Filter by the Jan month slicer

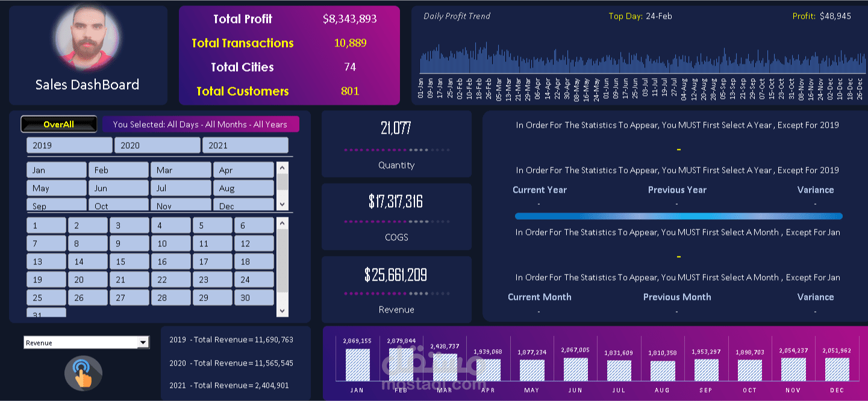57,170
